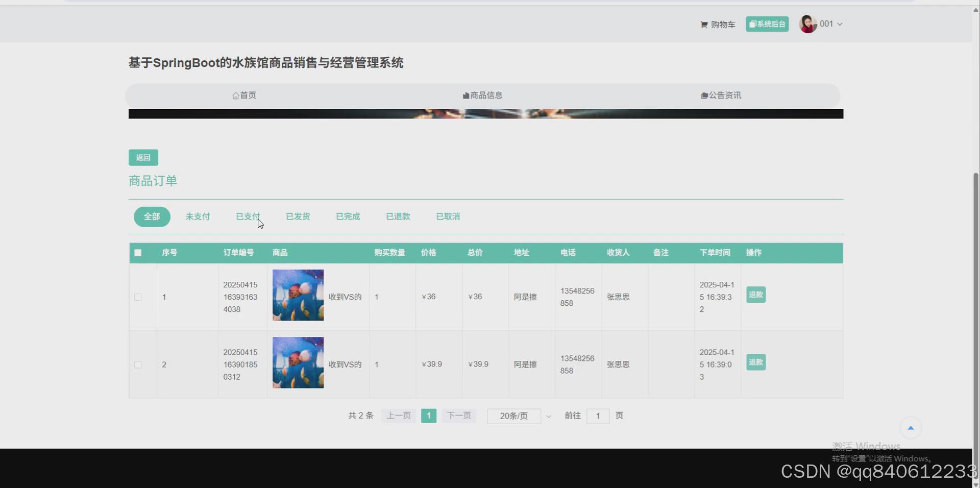Click the site title 基于SpringBoot的水族馆 heading

(x=266, y=63)
